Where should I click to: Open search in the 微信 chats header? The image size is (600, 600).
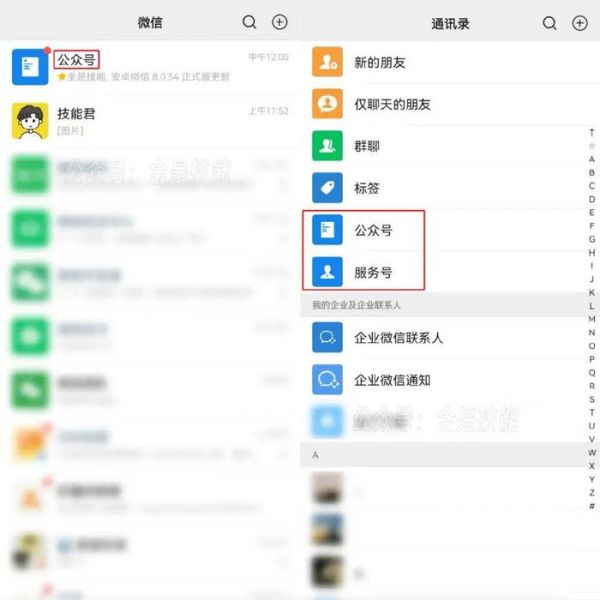[249, 22]
